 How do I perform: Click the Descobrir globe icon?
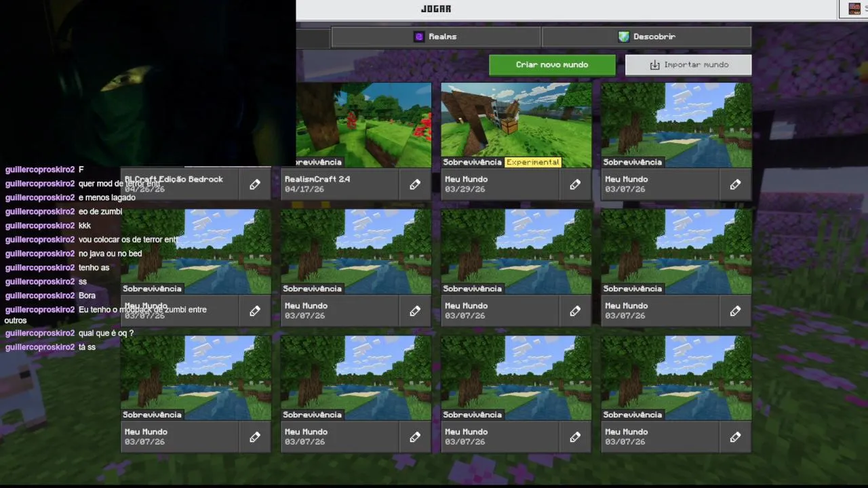624,37
